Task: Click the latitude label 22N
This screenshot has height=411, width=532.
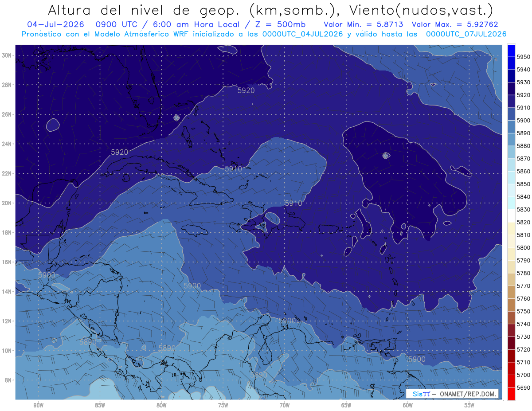Action: pyautogui.click(x=7, y=173)
